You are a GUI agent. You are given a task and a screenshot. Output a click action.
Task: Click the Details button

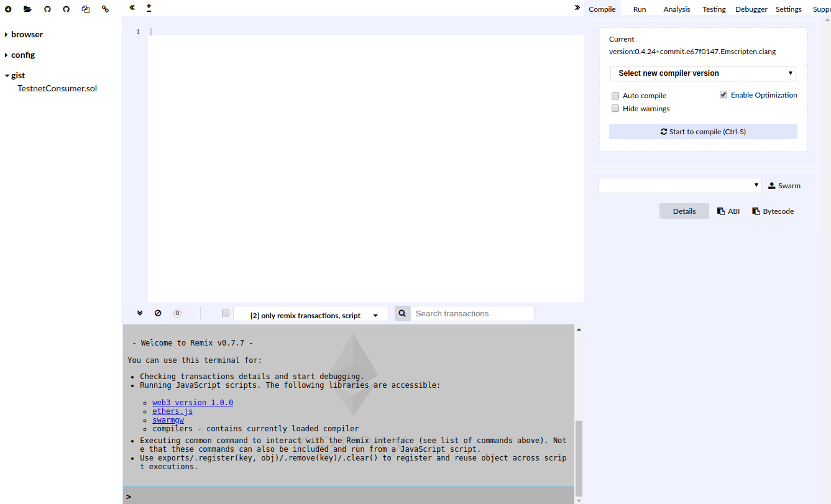tap(684, 211)
